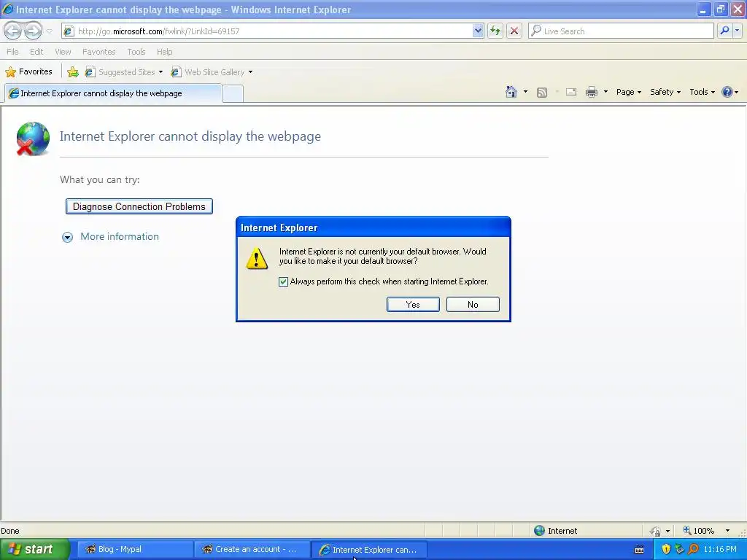The image size is (747, 560).
Task: Open the search provider options dropdown
Action: (x=738, y=31)
